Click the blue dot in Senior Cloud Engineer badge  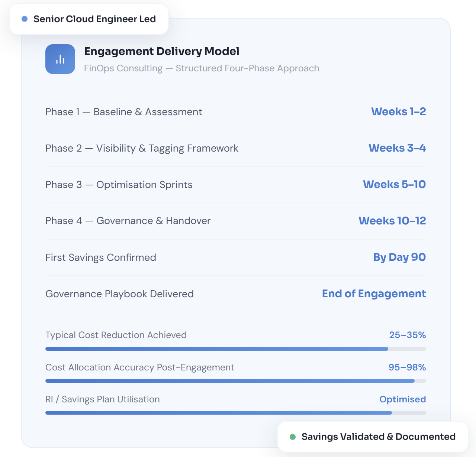25,19
